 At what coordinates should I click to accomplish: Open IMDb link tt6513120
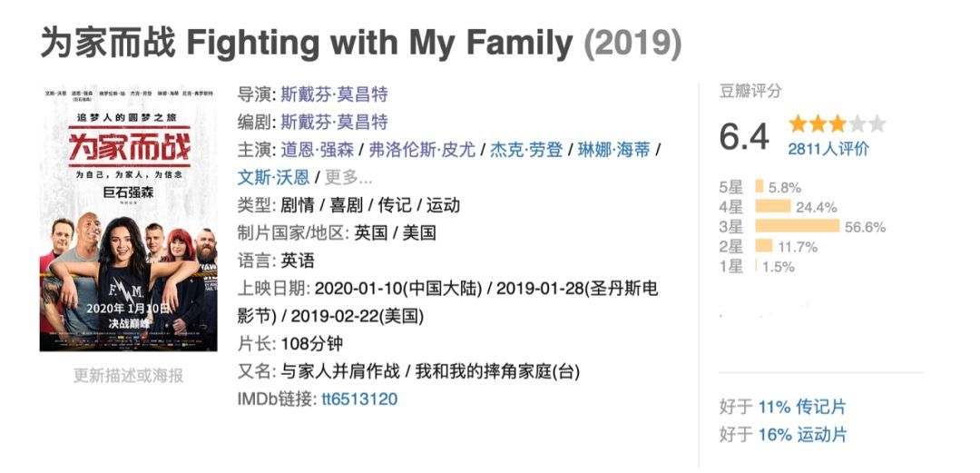pos(359,399)
